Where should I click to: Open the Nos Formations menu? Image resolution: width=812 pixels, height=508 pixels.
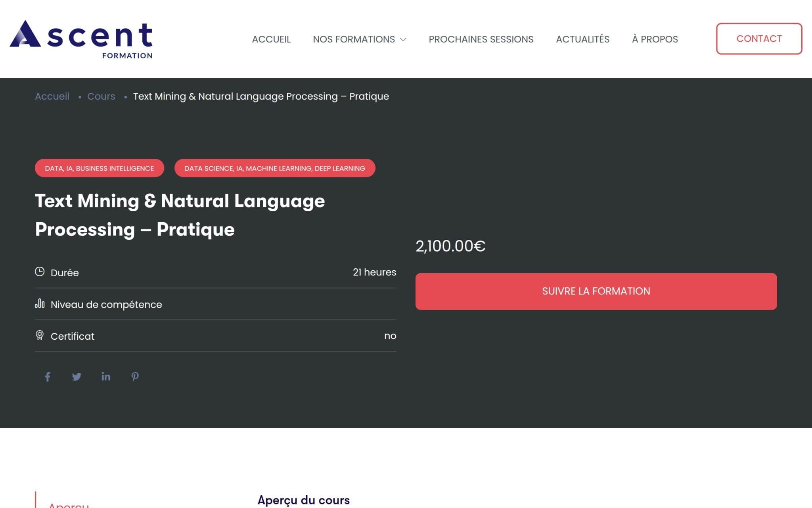(x=354, y=39)
